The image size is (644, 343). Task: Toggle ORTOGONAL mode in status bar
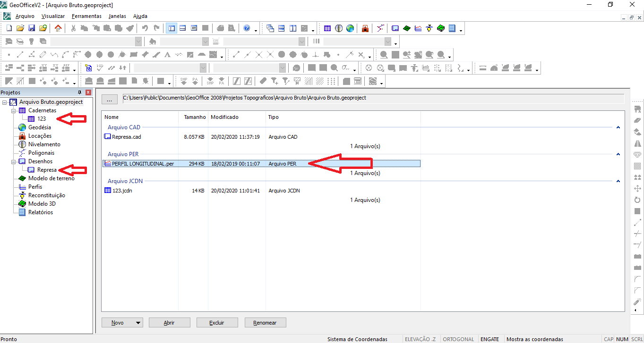(458, 339)
